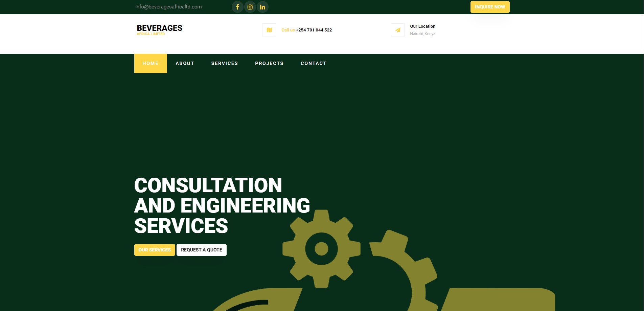This screenshot has width=644, height=311.
Task: Open the LinkedIn social icon
Action: click(262, 7)
